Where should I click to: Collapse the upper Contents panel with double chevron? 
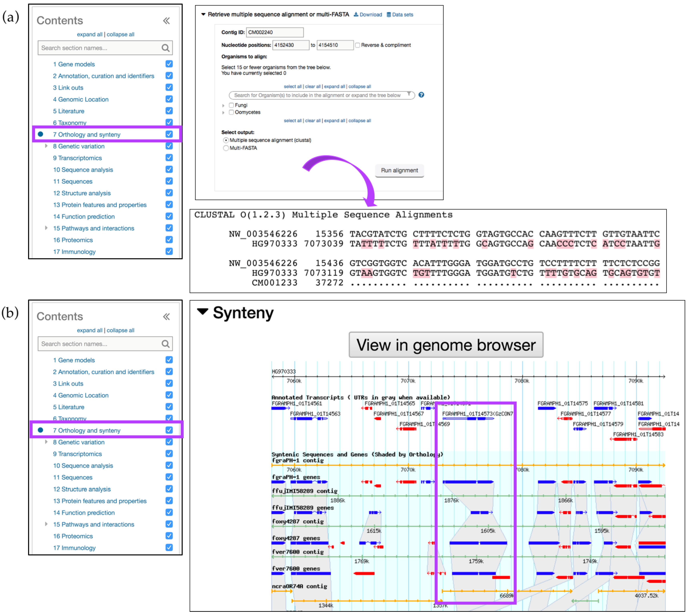(x=166, y=21)
